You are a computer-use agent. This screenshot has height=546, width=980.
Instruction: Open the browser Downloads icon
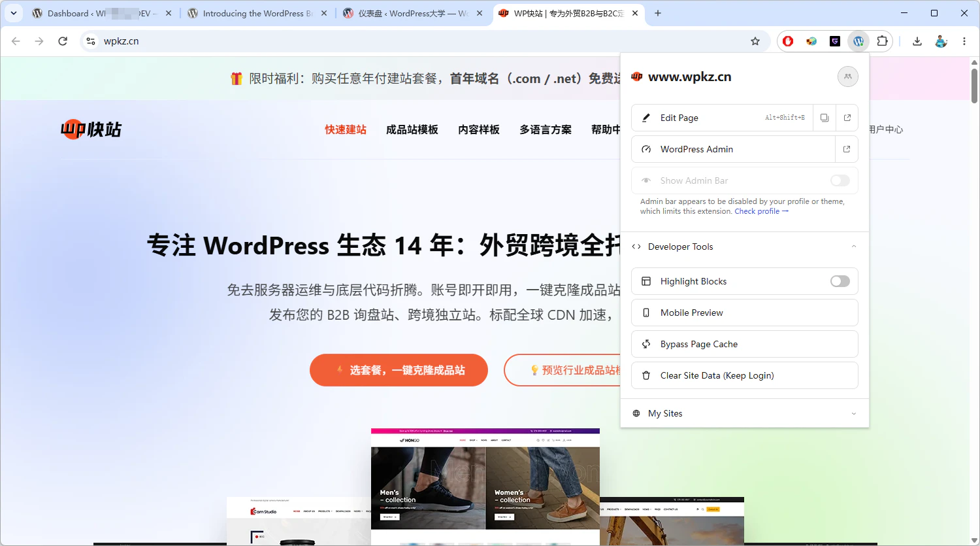[917, 41]
